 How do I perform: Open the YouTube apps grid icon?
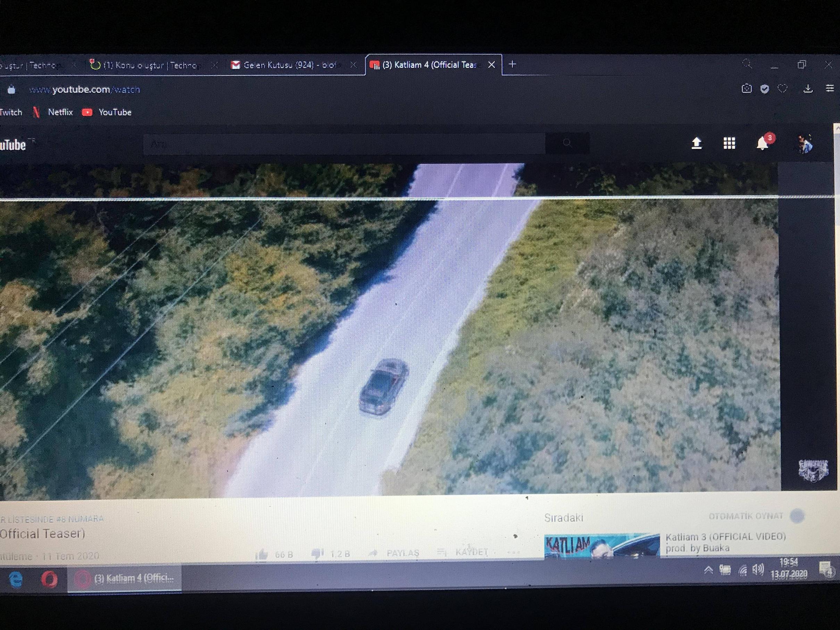pyautogui.click(x=729, y=143)
